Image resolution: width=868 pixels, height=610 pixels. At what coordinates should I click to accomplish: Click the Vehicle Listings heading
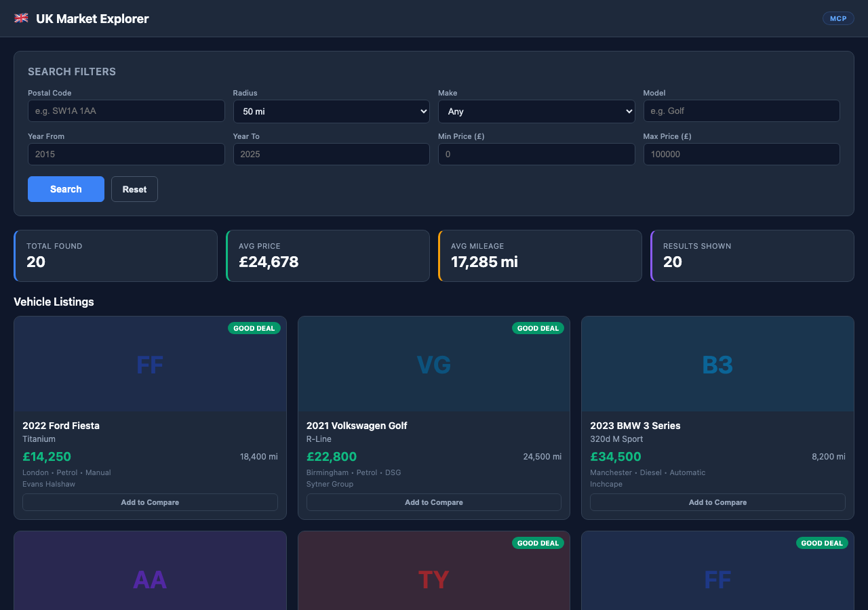pyautogui.click(x=54, y=302)
